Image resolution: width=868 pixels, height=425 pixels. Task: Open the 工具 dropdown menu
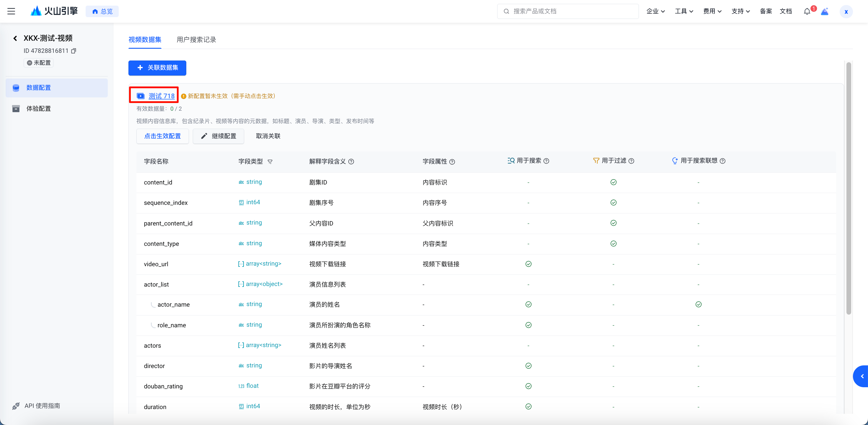pyautogui.click(x=684, y=11)
